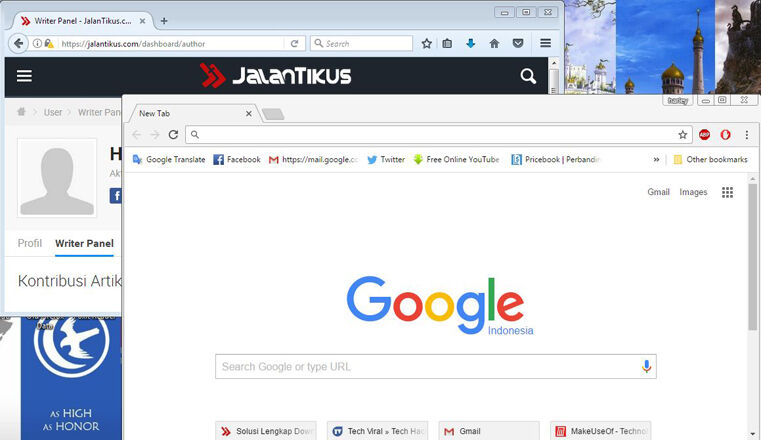This screenshot has width=761, height=440.
Task: Switch to Profil tab
Action: click(x=30, y=244)
